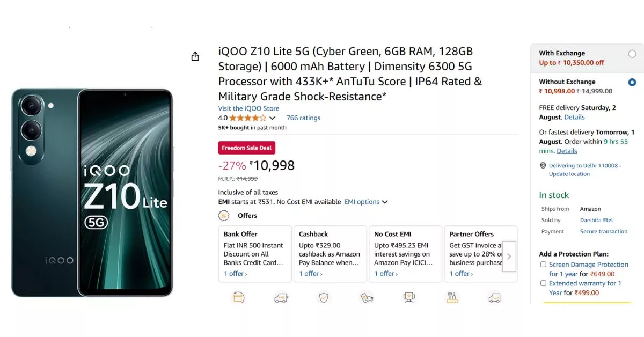Click Update location under Delivering to Delhi
644x337 pixels.
click(x=569, y=174)
